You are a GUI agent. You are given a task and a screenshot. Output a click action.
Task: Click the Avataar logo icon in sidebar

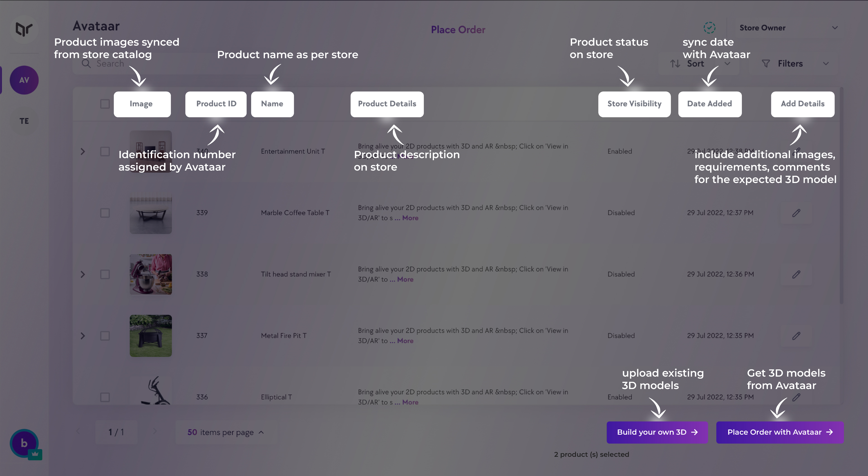pos(24,29)
